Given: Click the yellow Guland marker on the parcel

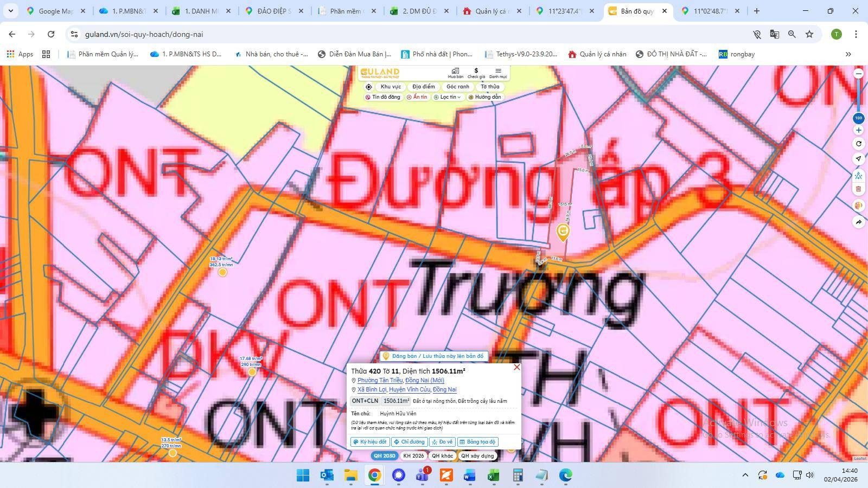Looking at the screenshot, I should (x=563, y=233).
